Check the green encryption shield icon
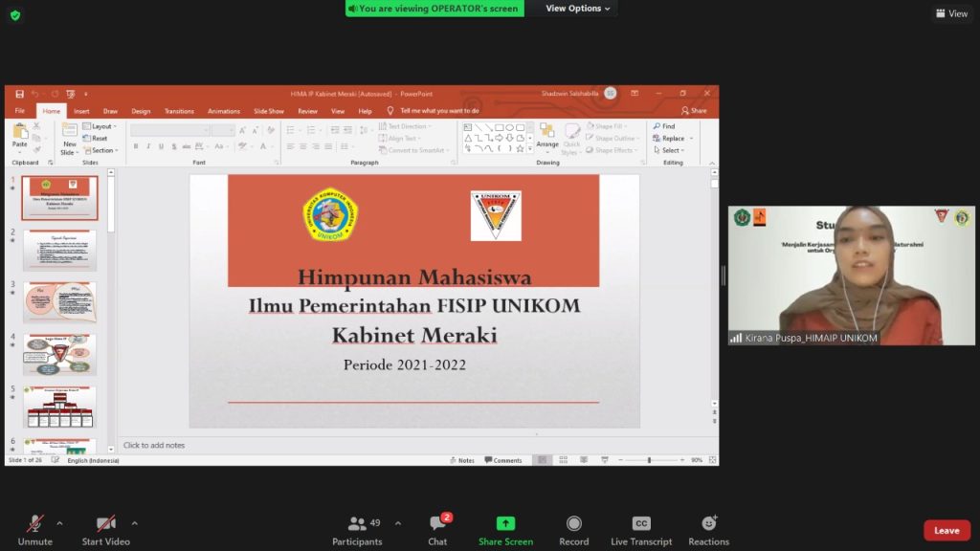This screenshot has width=980, height=551. tap(15, 15)
